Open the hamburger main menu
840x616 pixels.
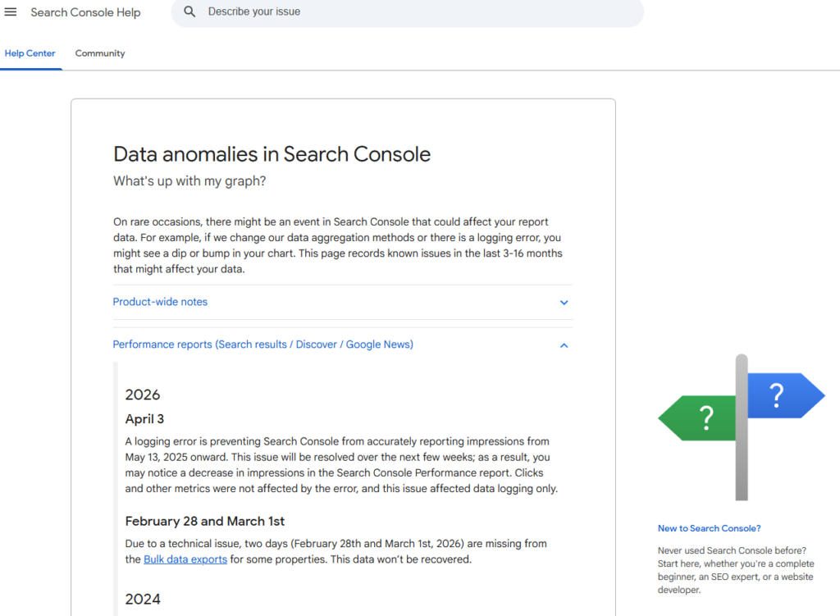11,12
